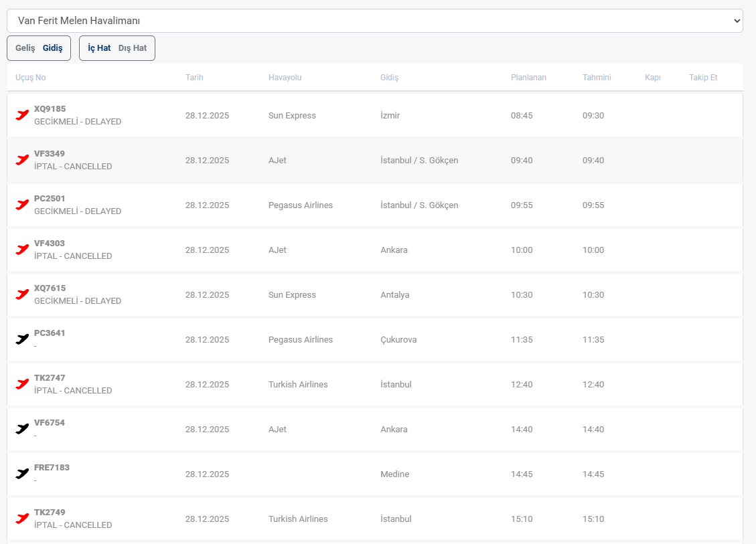
Task: Click the plane icon beside flight TK2747
Action: click(22, 384)
